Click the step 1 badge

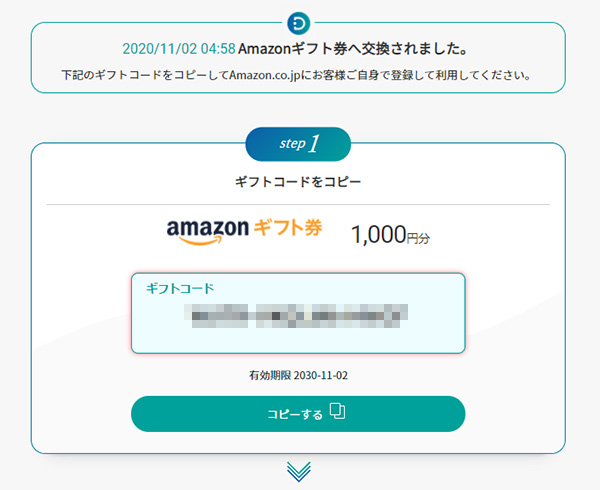(298, 144)
